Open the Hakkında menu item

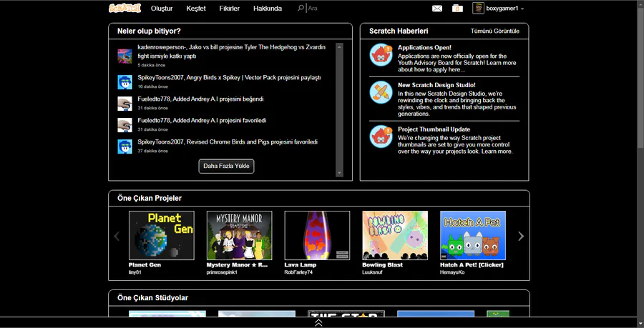click(268, 8)
